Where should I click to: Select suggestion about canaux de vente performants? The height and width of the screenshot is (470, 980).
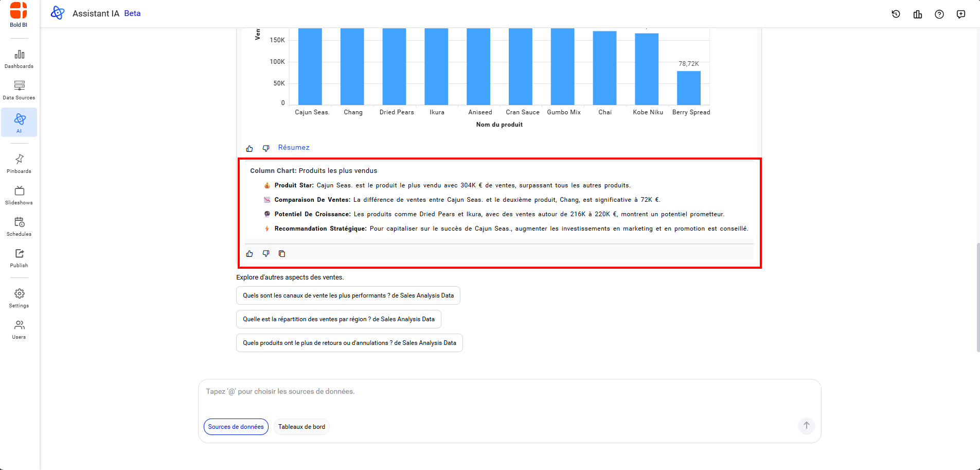coord(348,295)
